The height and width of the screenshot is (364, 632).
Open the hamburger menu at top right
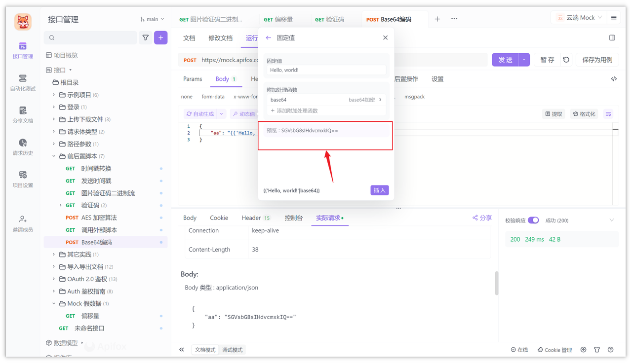pos(614,18)
